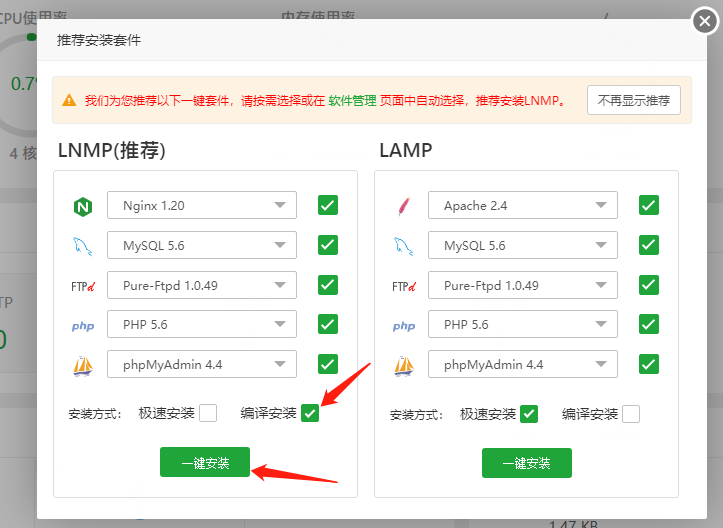This screenshot has height=528, width=723.
Task: Click the FTPd icon in LNMP list
Action: point(83,287)
